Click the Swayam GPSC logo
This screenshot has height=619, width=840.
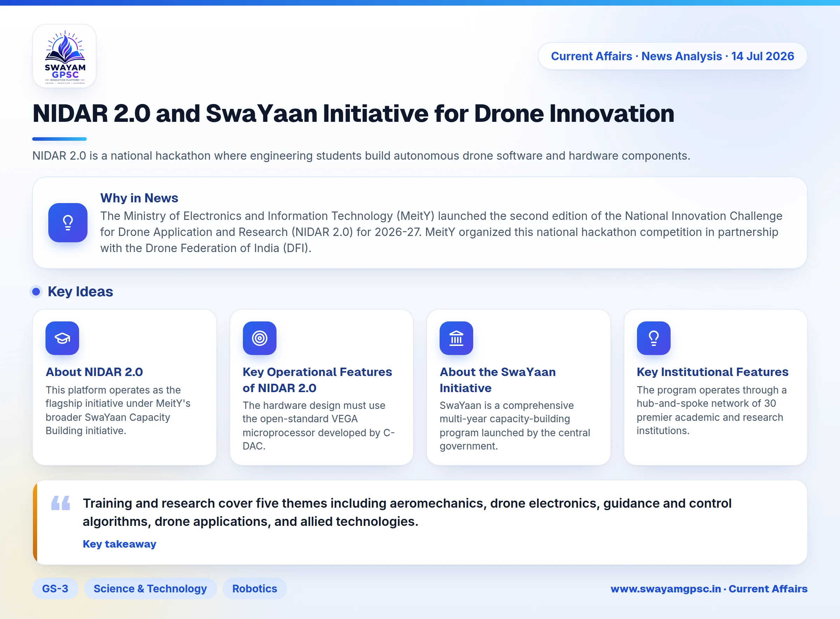tap(64, 56)
